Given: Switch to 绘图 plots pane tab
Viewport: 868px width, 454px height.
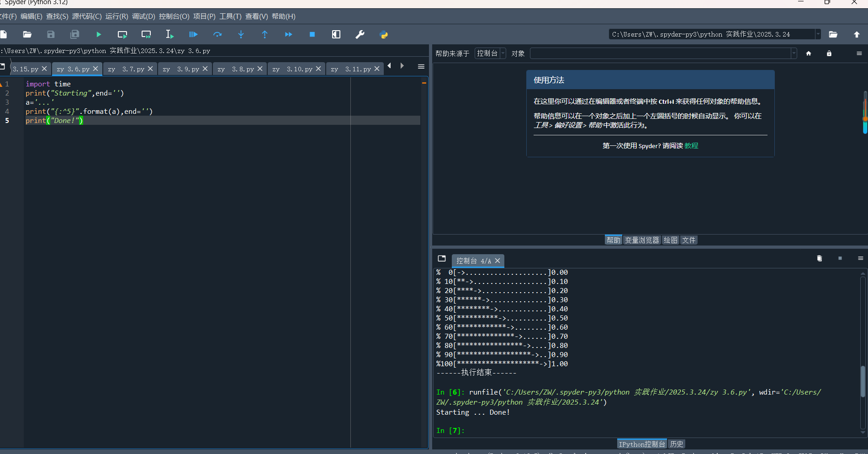Looking at the screenshot, I should (x=670, y=240).
